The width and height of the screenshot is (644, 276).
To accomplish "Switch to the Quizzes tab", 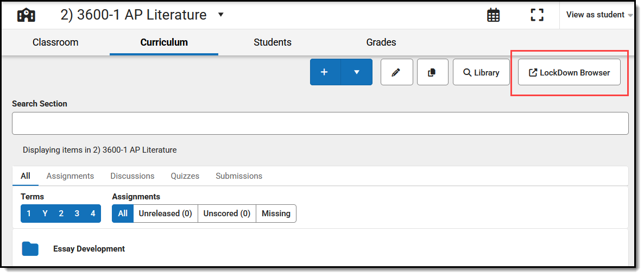I will coord(185,176).
